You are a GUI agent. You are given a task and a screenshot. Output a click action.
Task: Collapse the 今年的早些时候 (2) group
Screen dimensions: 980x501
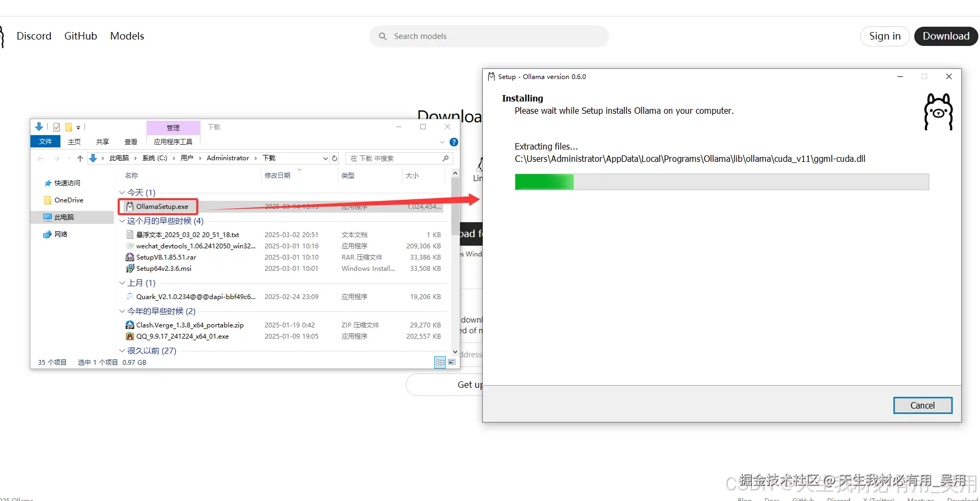(122, 311)
